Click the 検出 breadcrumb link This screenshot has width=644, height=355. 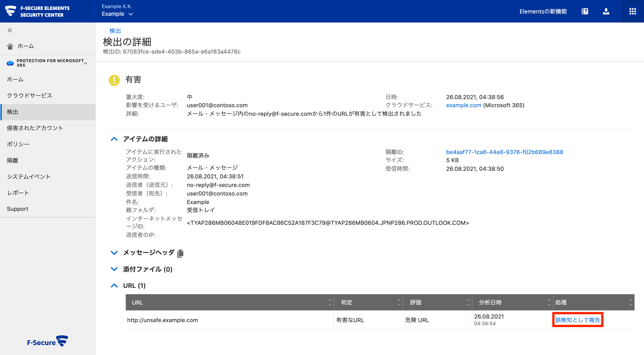(x=115, y=31)
